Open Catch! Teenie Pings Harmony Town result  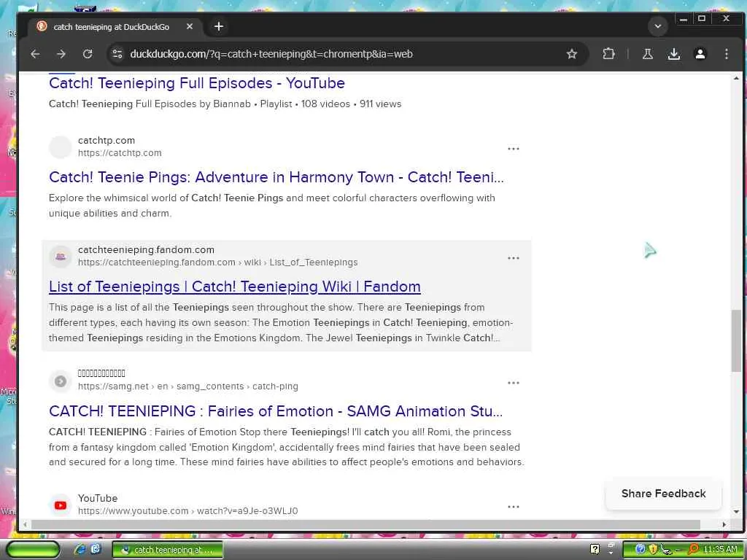click(276, 177)
